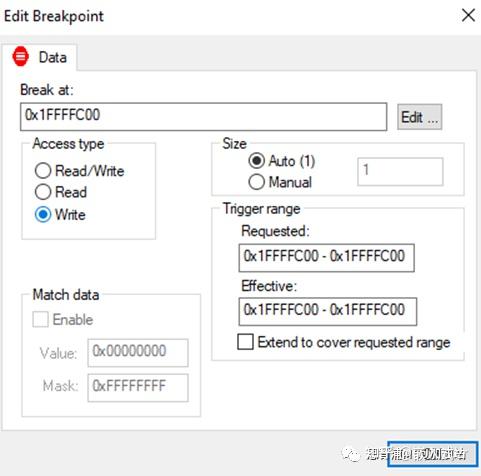This screenshot has width=481, height=476.
Task: Click the Requested trigger range field
Action: (x=327, y=258)
